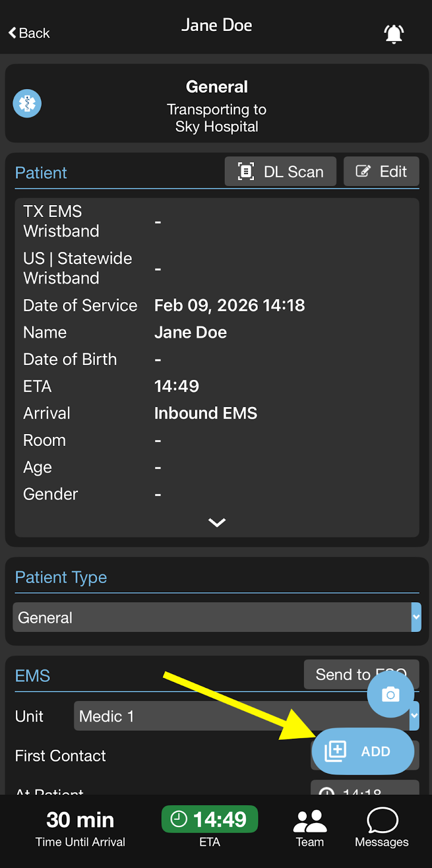Tap the At Patient time field
The height and width of the screenshot is (868, 432).
point(365,788)
